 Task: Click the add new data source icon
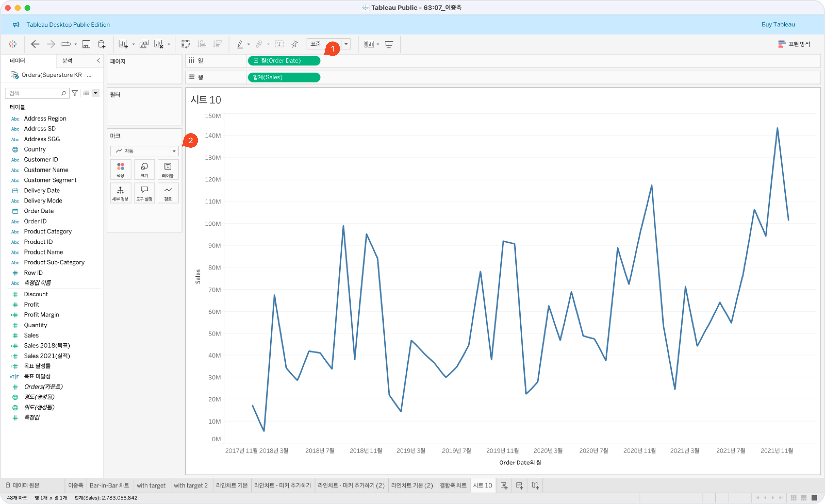(x=102, y=44)
